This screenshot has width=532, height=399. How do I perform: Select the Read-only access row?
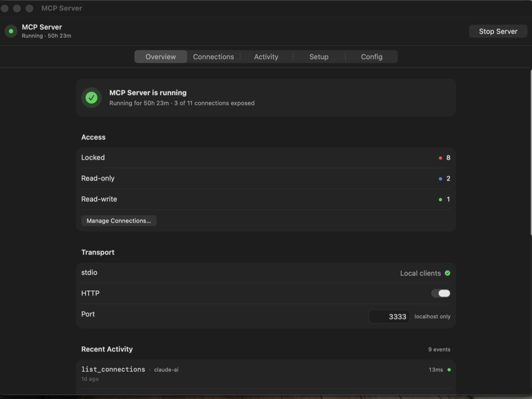pyautogui.click(x=266, y=179)
